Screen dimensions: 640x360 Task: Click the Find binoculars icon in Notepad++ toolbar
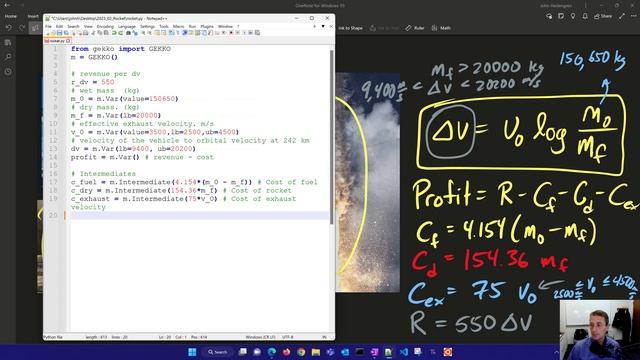coord(128,33)
